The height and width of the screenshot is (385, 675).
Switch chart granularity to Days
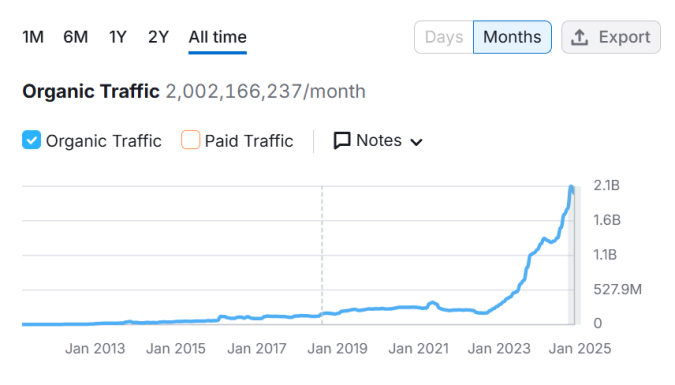click(x=444, y=37)
